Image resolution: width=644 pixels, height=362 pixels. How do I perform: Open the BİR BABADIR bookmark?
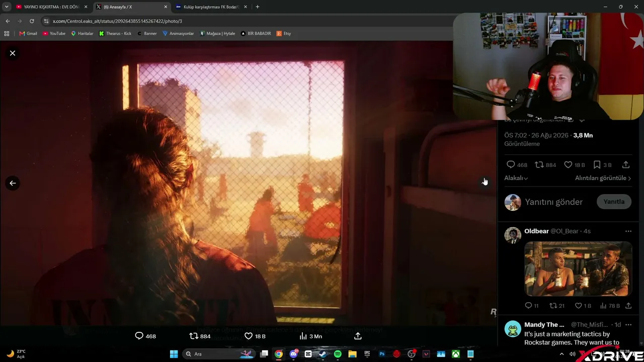tap(256, 34)
